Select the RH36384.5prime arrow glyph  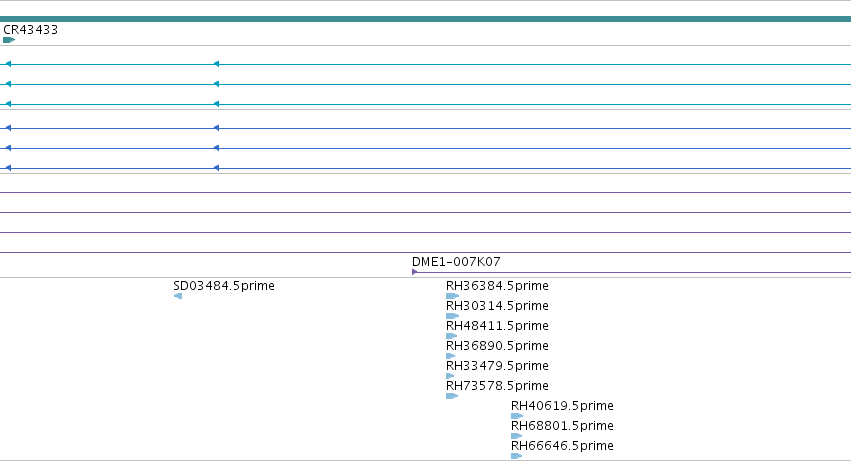click(453, 296)
